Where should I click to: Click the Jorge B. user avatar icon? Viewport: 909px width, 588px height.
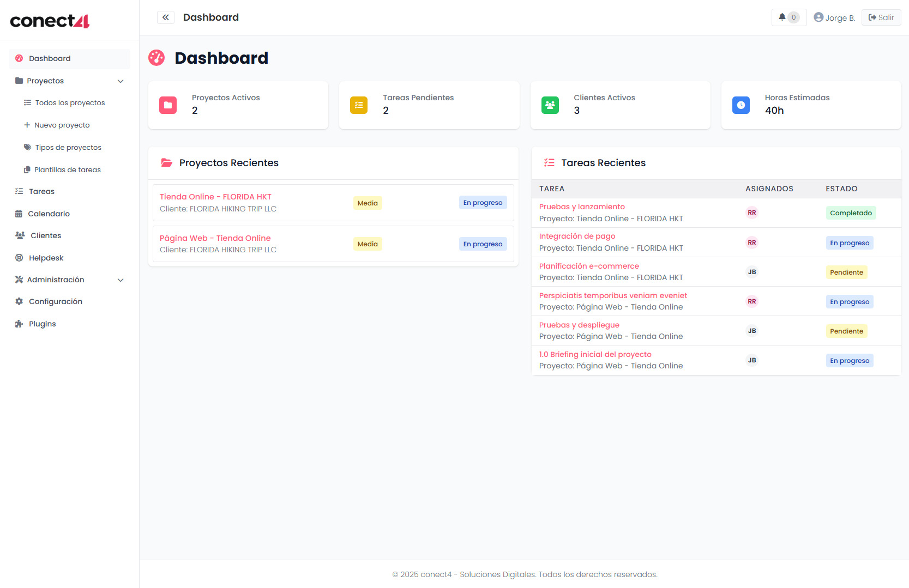818,17
